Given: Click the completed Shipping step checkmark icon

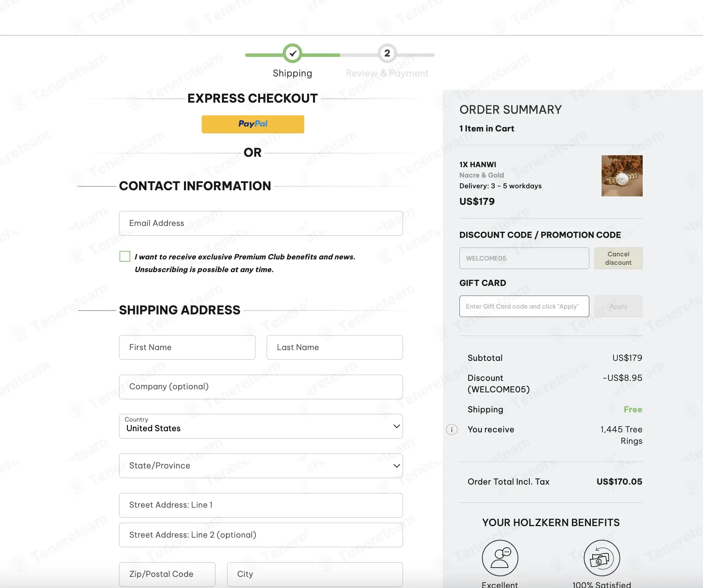Looking at the screenshot, I should (292, 53).
